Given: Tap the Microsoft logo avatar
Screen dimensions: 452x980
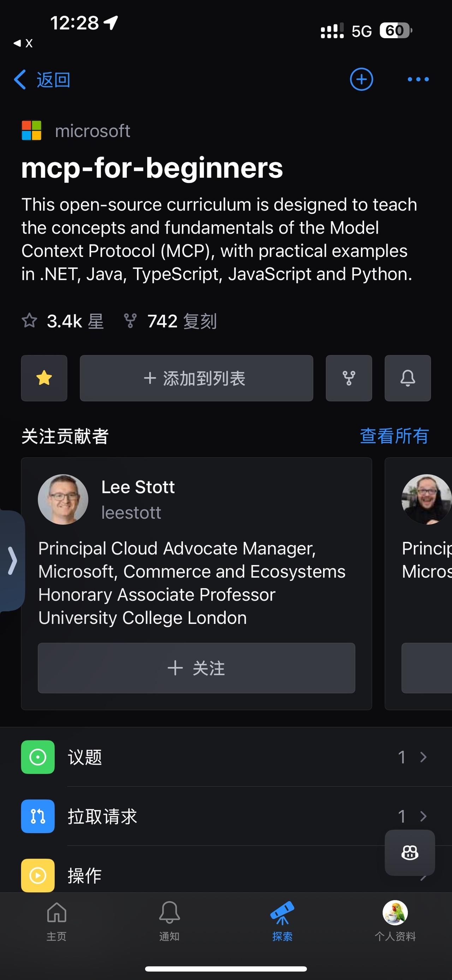Looking at the screenshot, I should pos(31,130).
